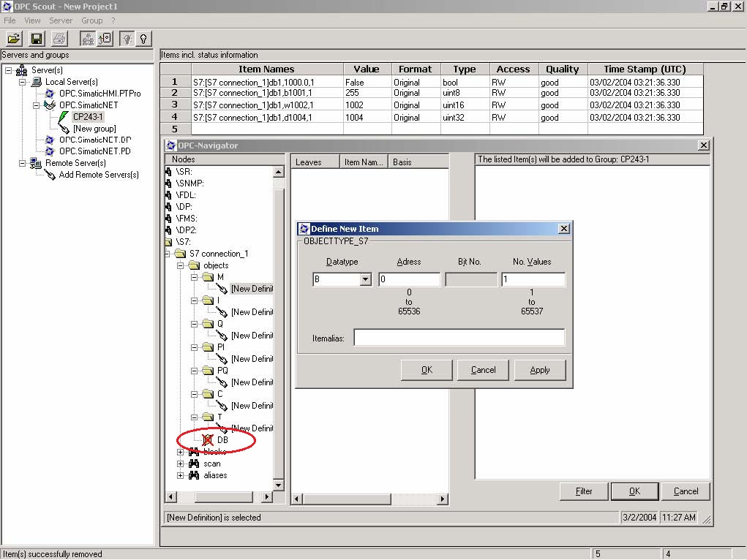Collapse the M folder node
This screenshot has height=560, width=747.
[x=195, y=277]
